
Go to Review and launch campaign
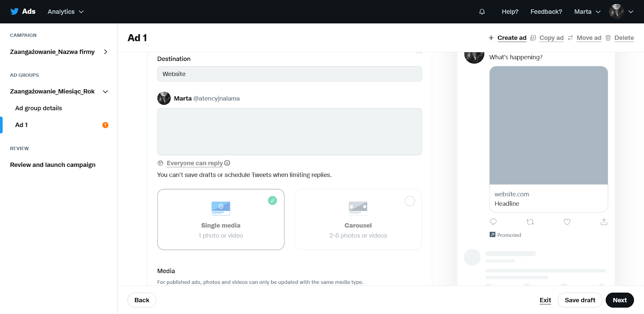(x=53, y=165)
